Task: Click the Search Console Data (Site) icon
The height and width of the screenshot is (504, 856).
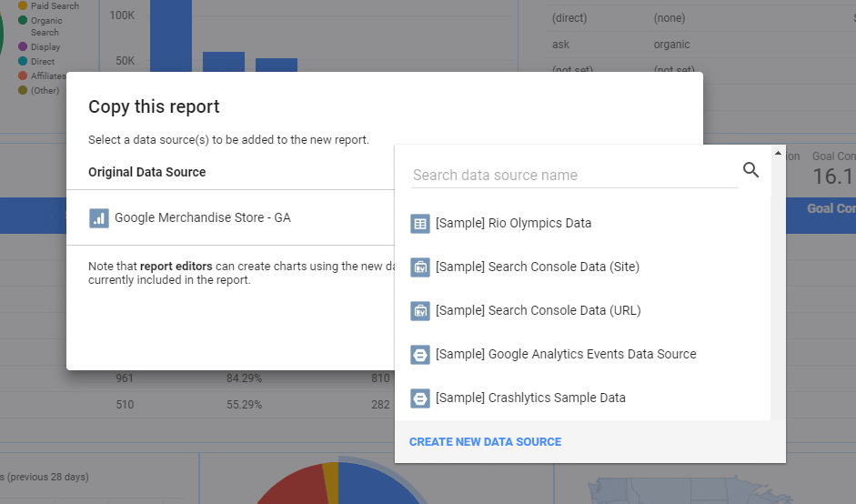Action: coord(419,267)
